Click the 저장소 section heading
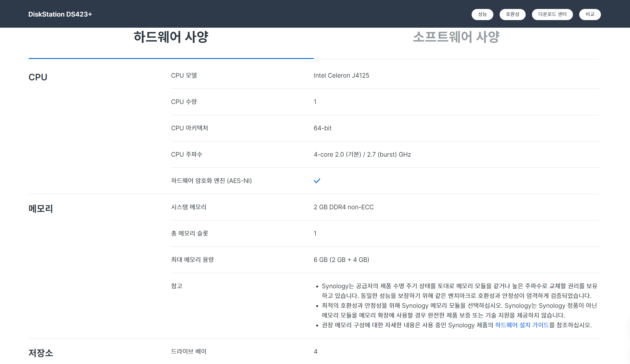The height and width of the screenshot is (364, 630). tap(40, 353)
